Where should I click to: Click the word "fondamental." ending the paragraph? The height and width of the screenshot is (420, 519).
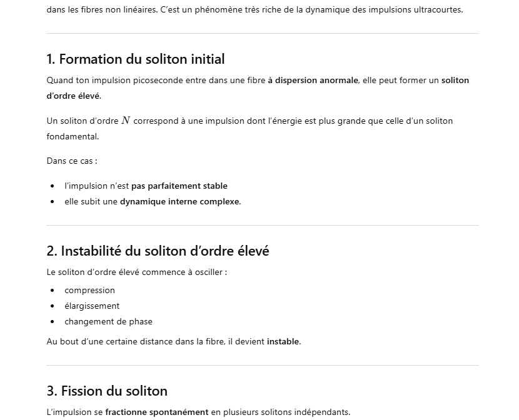click(73, 136)
